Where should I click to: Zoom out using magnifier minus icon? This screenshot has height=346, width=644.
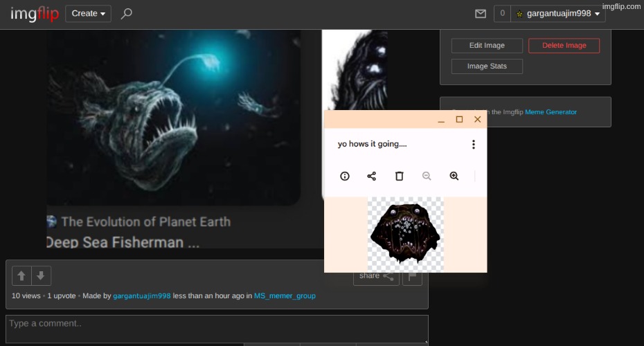427,176
